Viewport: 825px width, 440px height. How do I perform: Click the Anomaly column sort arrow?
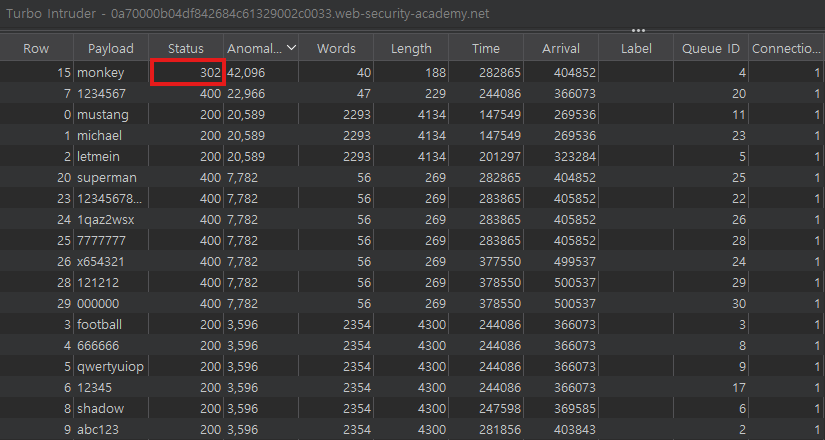291,48
